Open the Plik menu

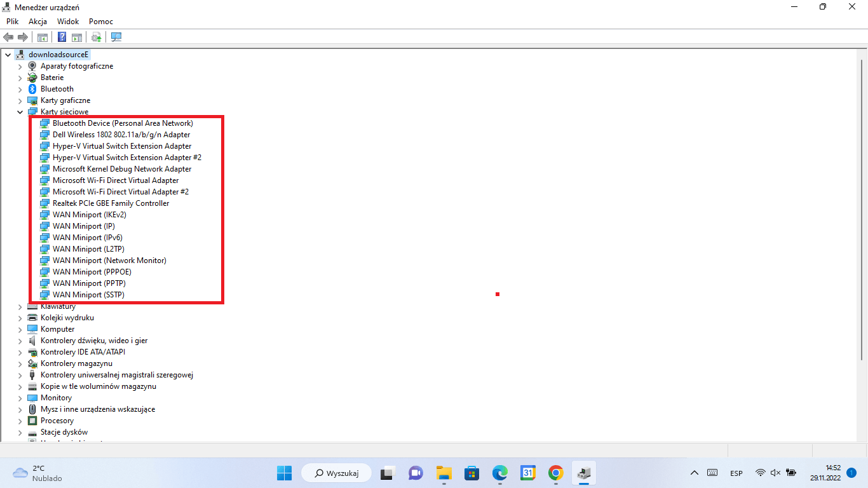click(x=13, y=21)
